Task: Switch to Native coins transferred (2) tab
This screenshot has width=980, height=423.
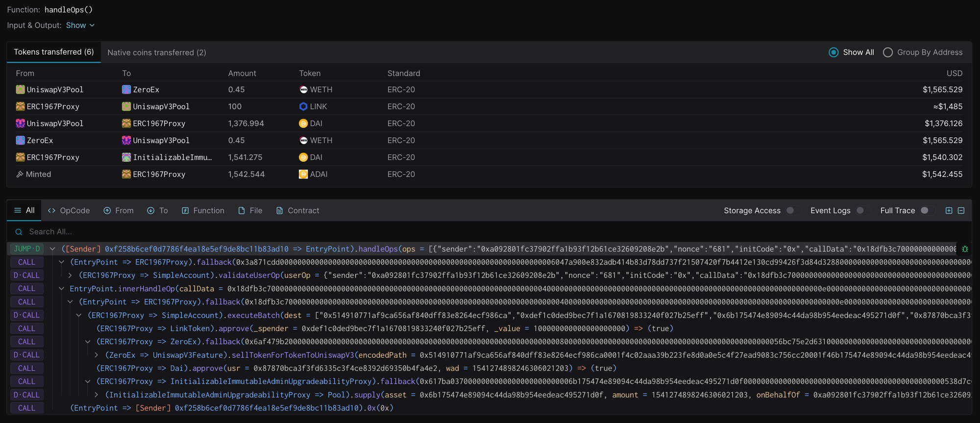Action: pyautogui.click(x=157, y=52)
